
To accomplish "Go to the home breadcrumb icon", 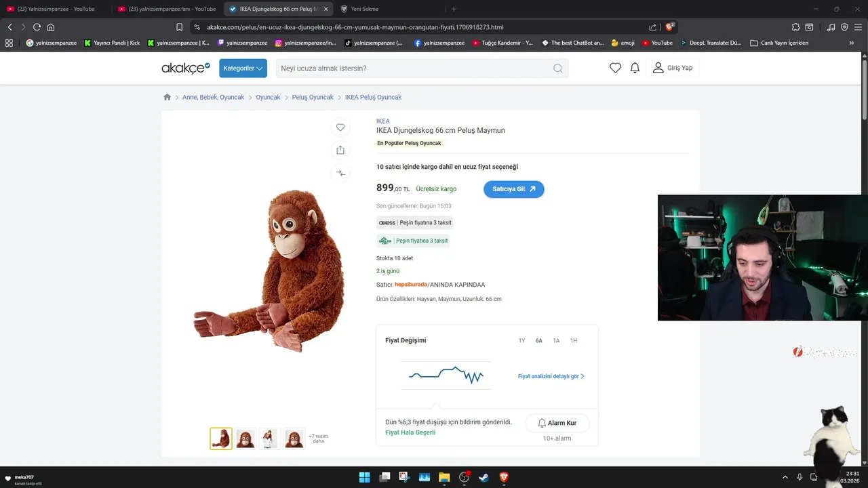I will (167, 97).
